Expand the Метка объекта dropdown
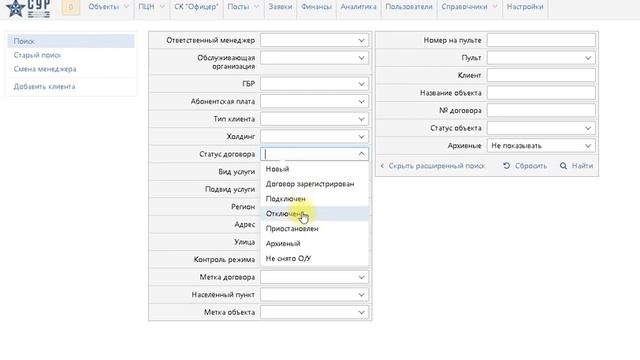The image size is (640, 360). (314, 313)
